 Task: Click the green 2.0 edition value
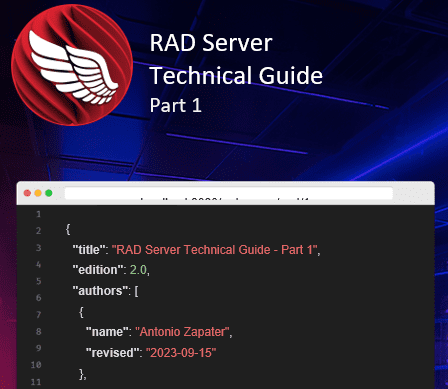click(138, 270)
